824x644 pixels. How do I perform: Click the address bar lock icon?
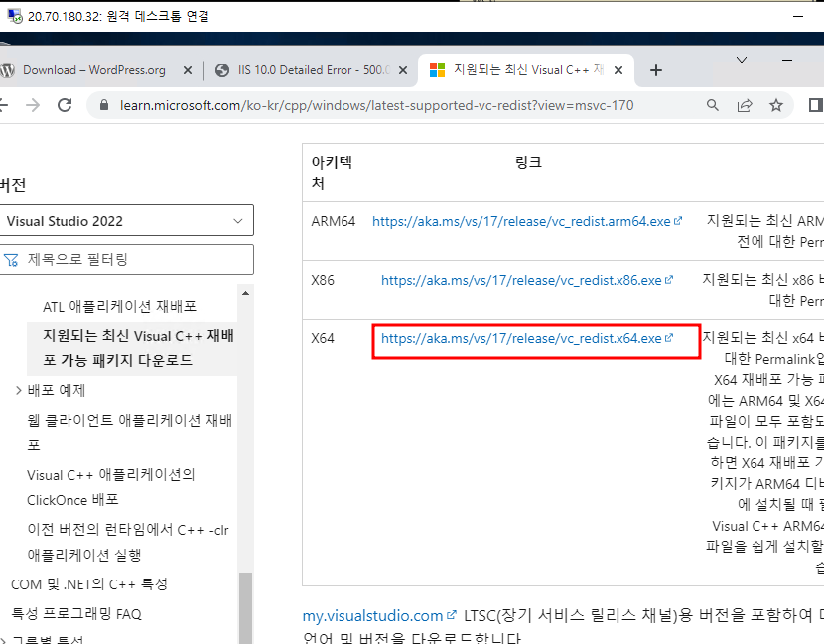click(x=104, y=105)
